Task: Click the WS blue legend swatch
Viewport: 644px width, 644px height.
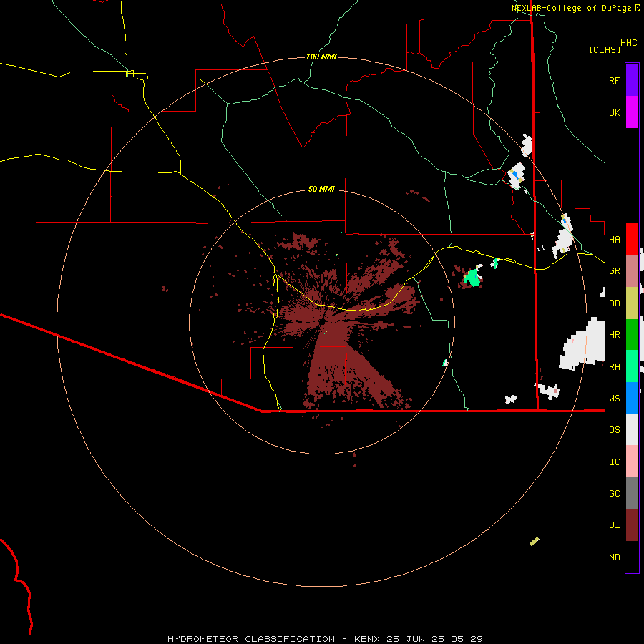Action: (x=632, y=398)
